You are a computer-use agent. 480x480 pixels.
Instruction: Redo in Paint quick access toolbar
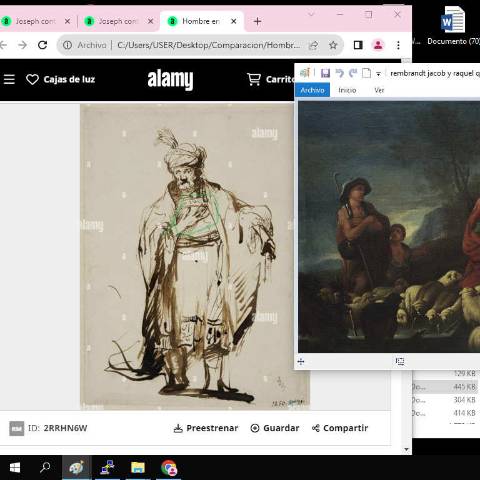tap(353, 73)
